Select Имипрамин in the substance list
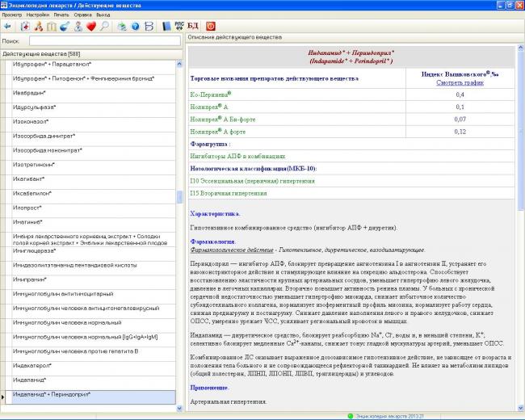The width and height of the screenshot is (525, 420). (x=94, y=283)
